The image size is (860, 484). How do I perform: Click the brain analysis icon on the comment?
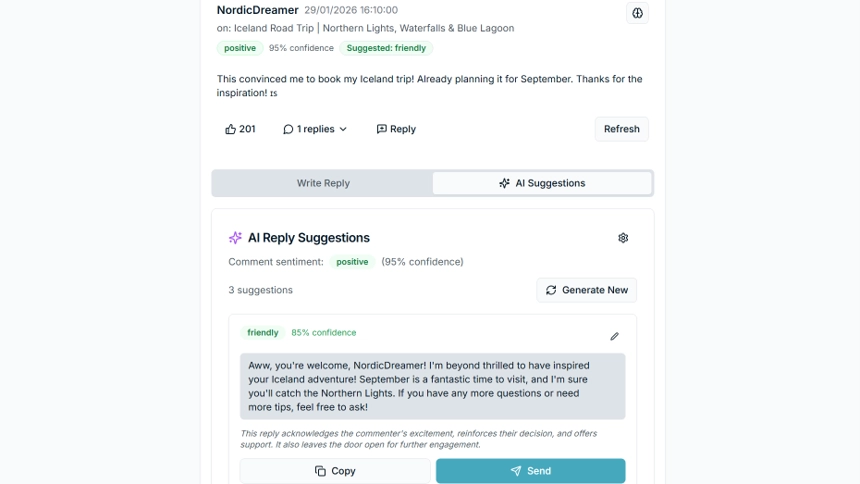pos(638,13)
